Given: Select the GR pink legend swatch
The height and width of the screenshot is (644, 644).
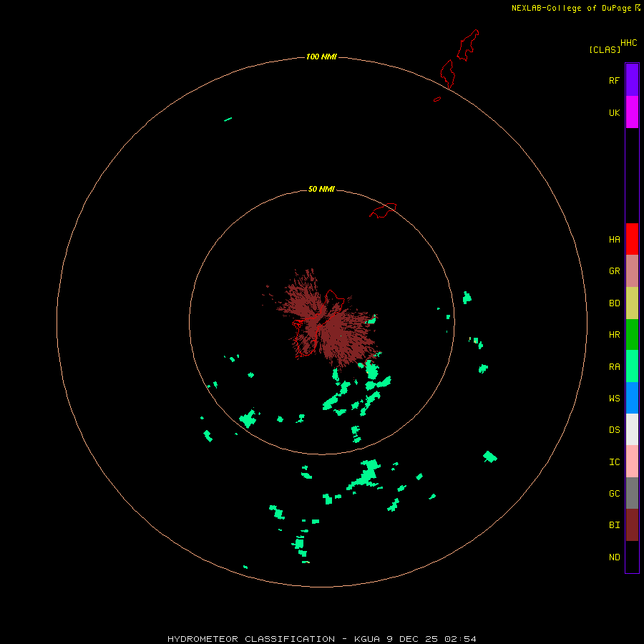Looking at the screenshot, I should click(632, 271).
